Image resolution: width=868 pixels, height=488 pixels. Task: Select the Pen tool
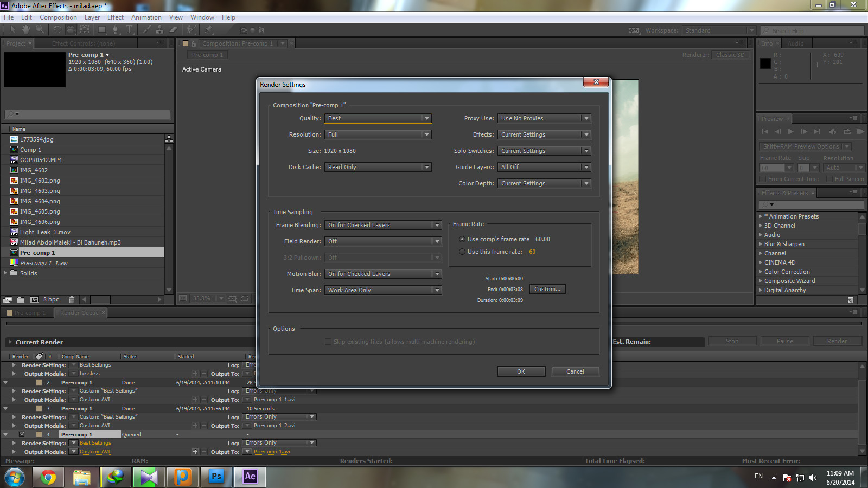pyautogui.click(x=115, y=29)
